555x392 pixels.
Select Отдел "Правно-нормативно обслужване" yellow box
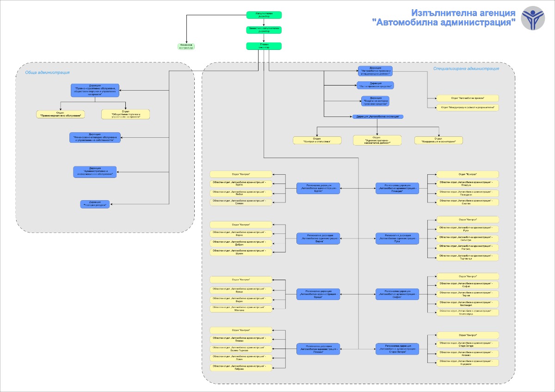(x=61, y=114)
